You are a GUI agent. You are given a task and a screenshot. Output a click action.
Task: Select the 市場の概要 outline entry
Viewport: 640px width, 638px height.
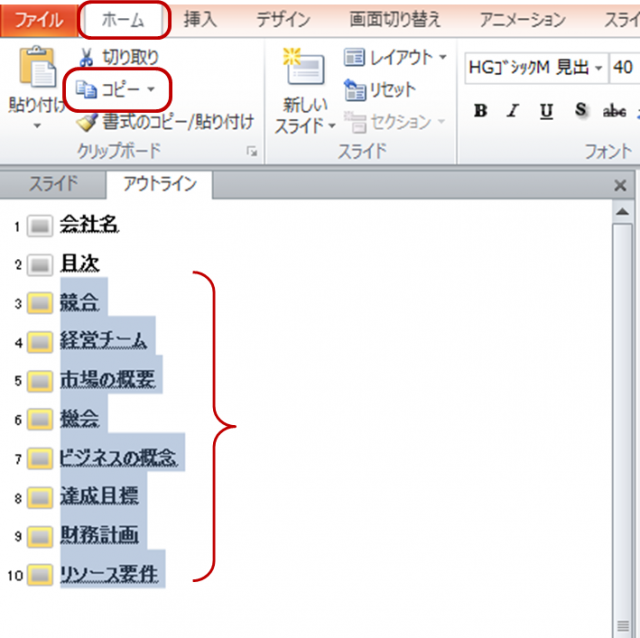[x=107, y=380]
